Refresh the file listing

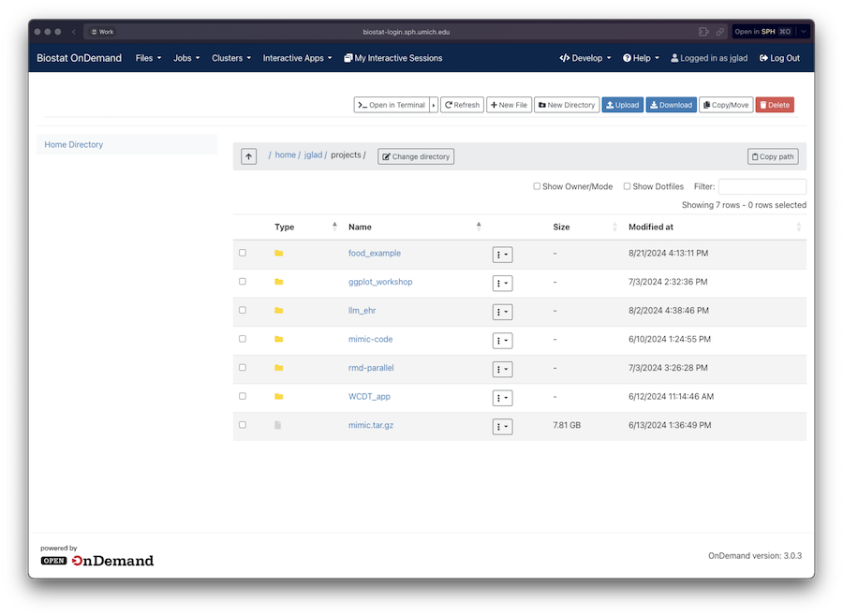[x=462, y=104]
